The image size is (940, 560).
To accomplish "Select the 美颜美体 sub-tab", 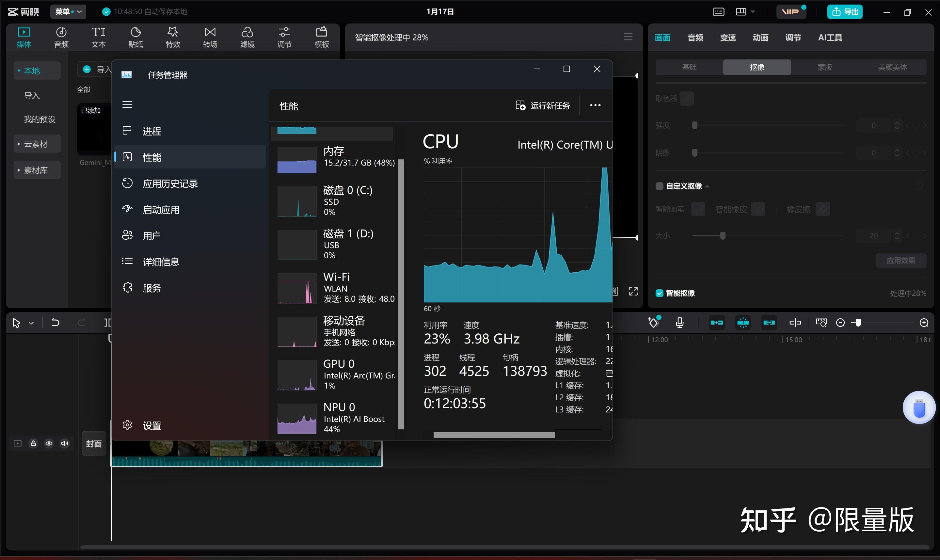I will 892,67.
